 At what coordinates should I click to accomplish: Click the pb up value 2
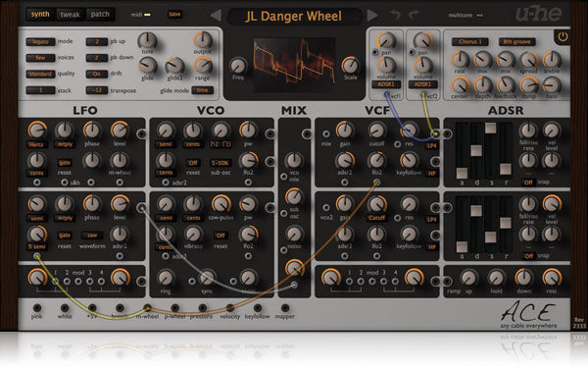(96, 41)
